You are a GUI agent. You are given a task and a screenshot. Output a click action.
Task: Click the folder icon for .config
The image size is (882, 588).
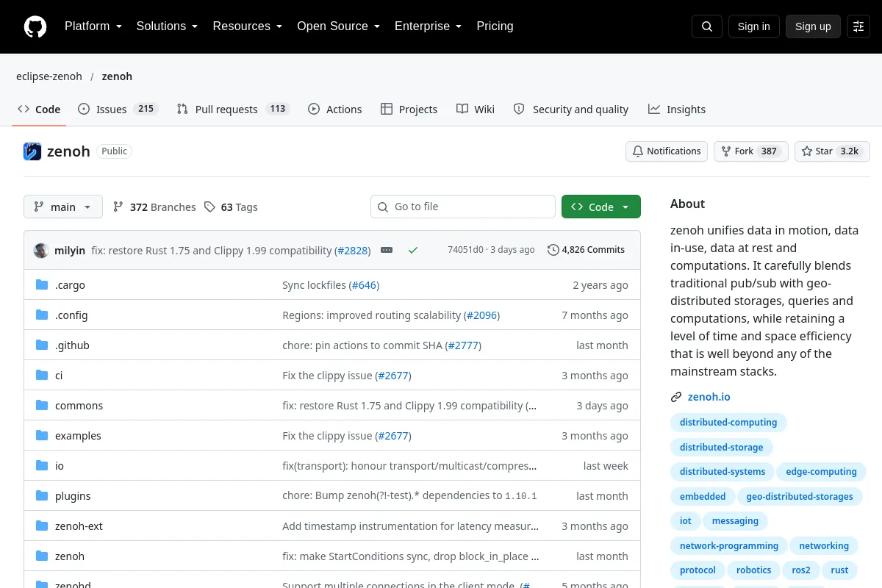tap(42, 315)
